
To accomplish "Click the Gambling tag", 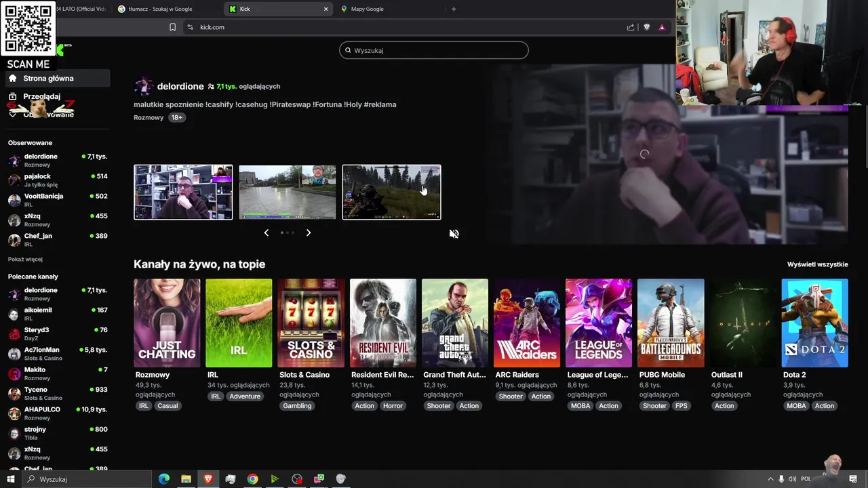I will click(x=297, y=406).
